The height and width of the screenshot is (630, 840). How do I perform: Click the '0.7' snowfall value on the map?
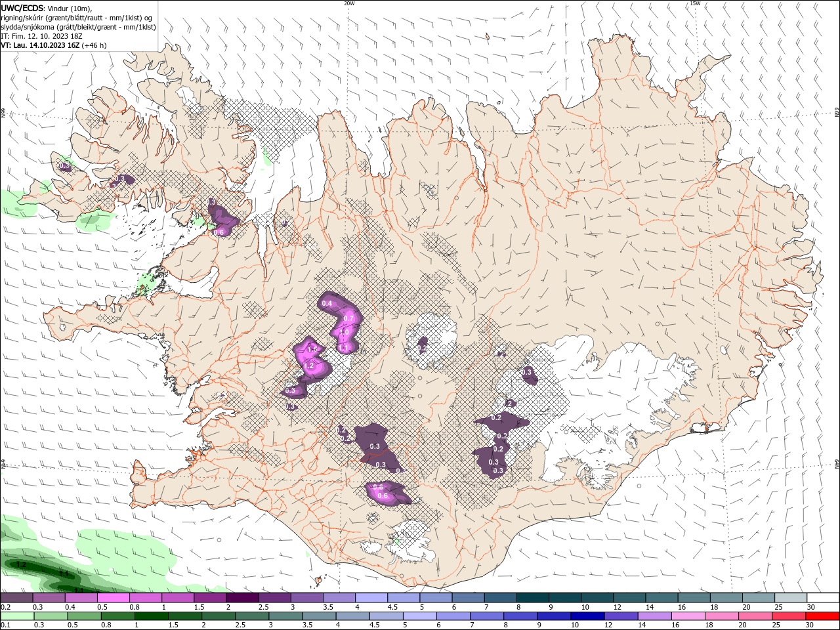[349, 318]
